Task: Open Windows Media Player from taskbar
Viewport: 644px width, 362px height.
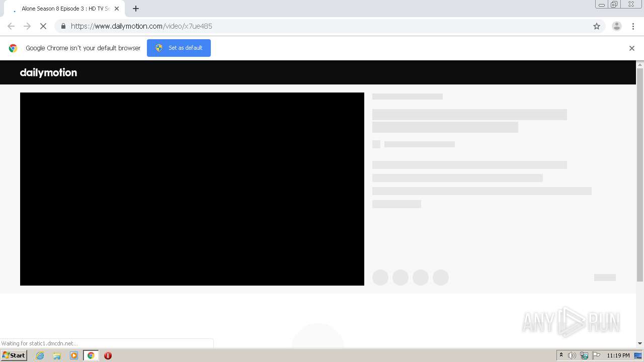Action: coord(74,355)
